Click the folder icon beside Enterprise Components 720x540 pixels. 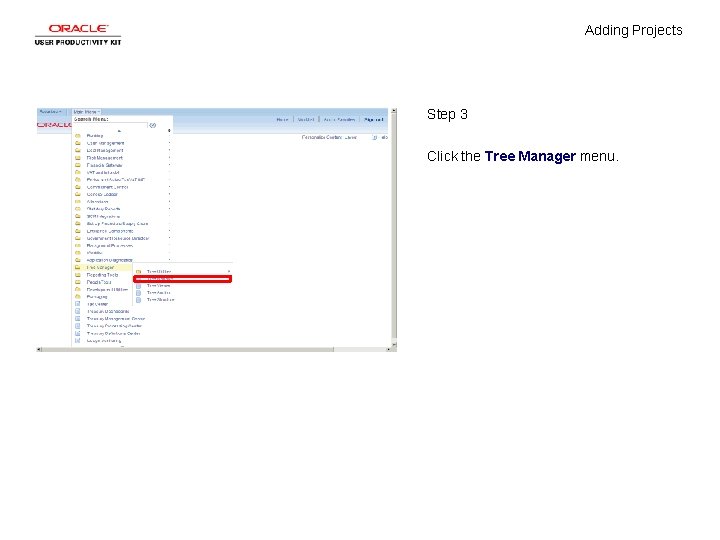[x=78, y=231]
